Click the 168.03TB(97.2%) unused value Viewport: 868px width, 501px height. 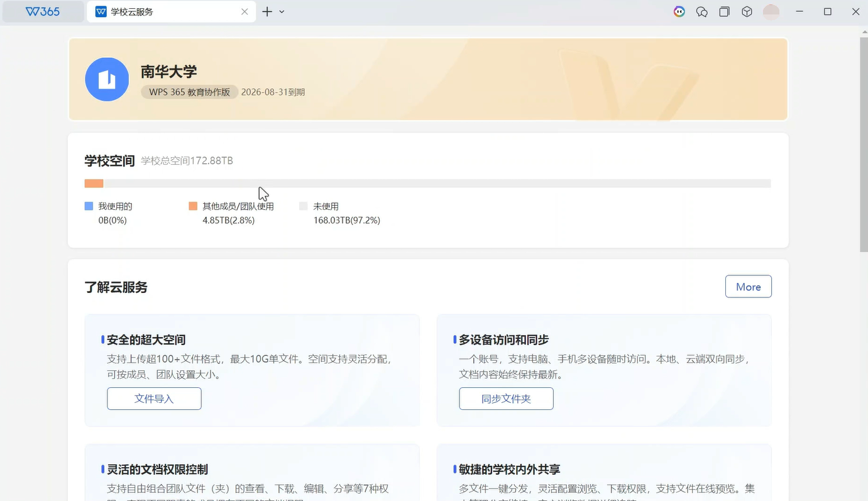click(x=347, y=221)
